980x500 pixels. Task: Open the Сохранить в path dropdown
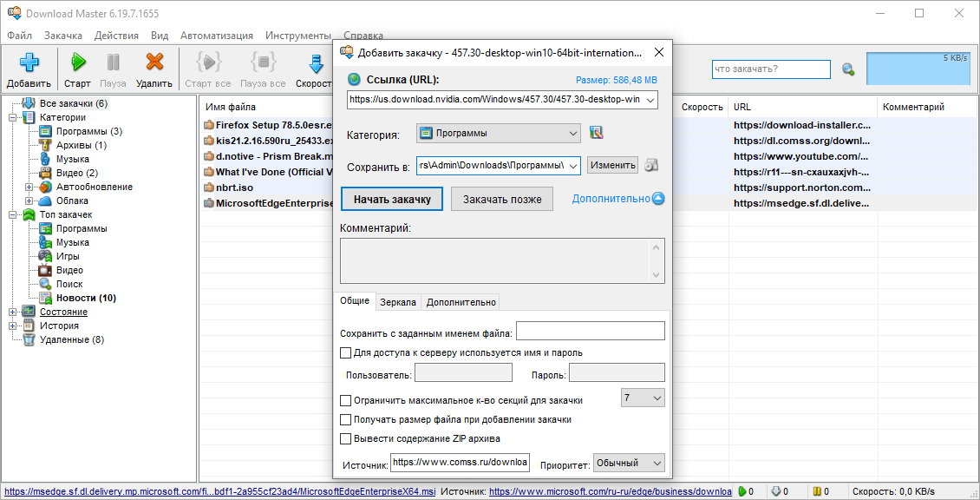click(574, 166)
